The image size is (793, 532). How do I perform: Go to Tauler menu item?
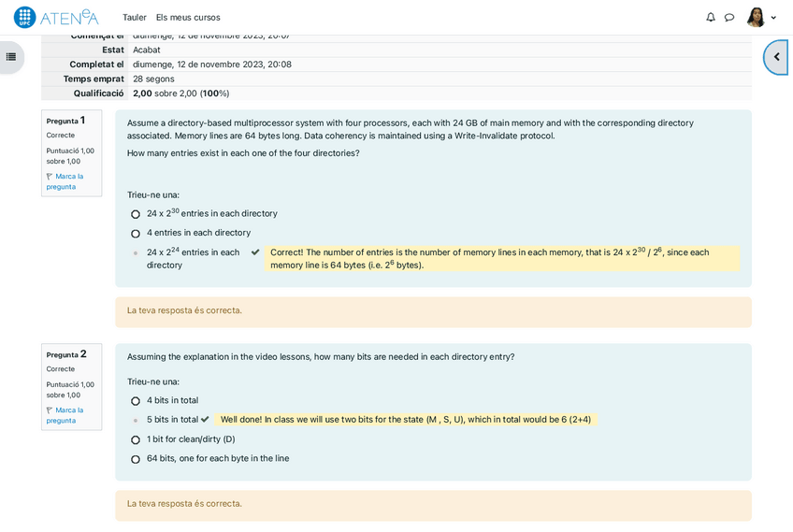click(135, 18)
